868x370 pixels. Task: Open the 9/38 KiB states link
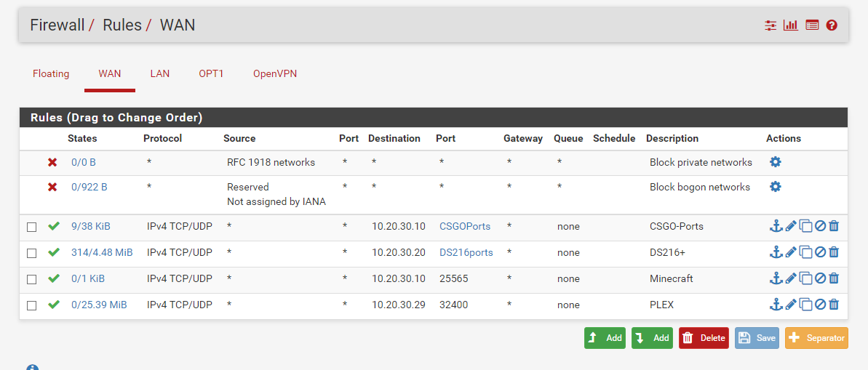[x=91, y=226]
